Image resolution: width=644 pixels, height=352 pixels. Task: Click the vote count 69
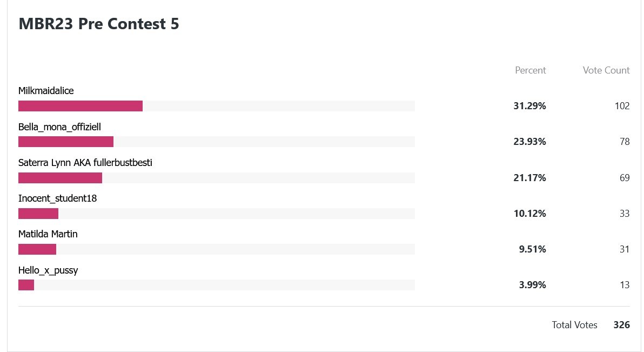click(x=625, y=178)
